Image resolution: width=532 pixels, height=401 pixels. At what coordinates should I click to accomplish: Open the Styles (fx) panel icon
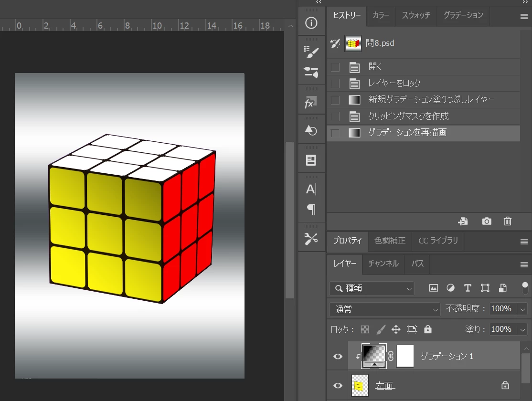click(311, 102)
